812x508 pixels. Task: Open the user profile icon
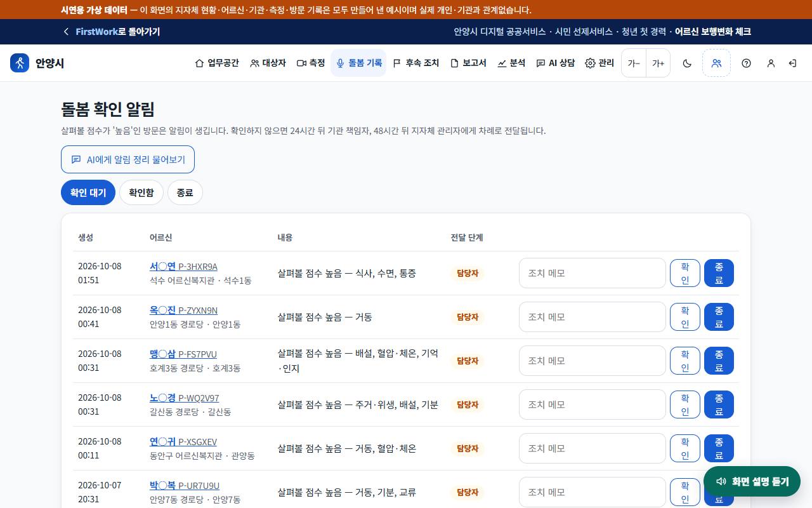(771, 63)
